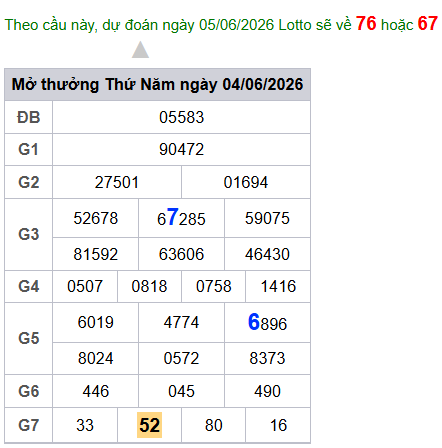The width and height of the screenshot is (442, 448).
Task: Click the header 'Mở thưởng Thứ Năm ngày 04/06/2026'
Action: pos(157,84)
